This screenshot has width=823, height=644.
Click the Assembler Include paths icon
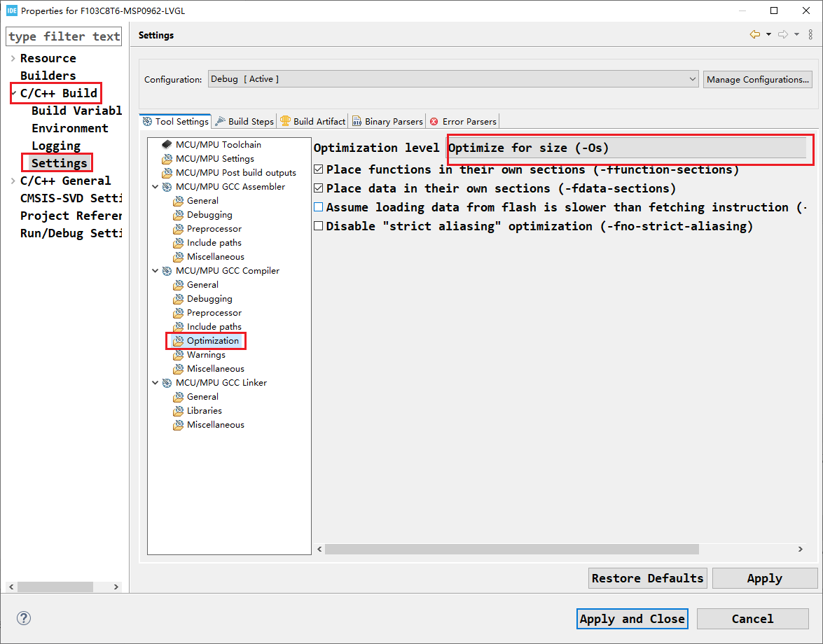(179, 243)
